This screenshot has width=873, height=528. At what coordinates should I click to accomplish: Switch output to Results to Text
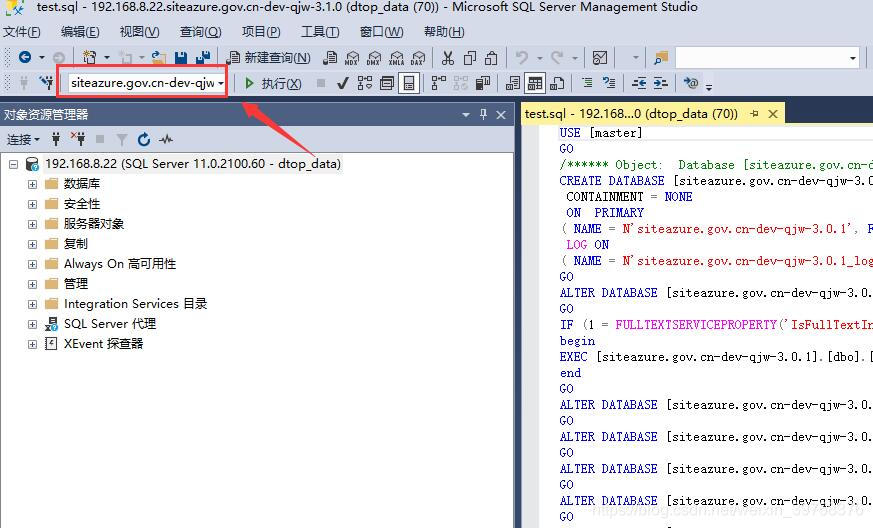coord(513,84)
